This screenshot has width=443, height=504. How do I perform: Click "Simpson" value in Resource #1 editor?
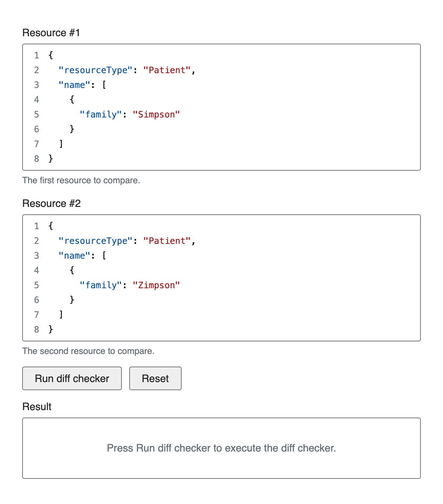[156, 115]
